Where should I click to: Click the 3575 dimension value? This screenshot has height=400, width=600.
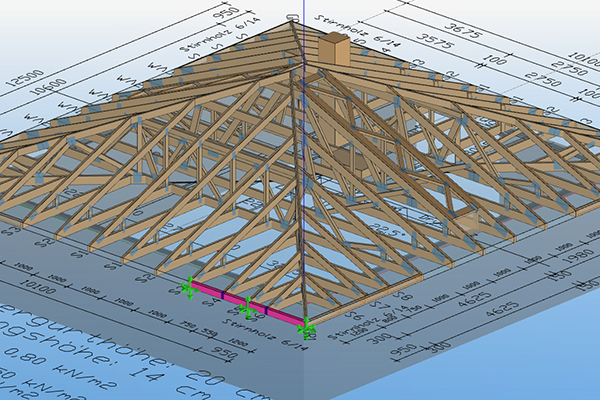pyautogui.click(x=432, y=38)
